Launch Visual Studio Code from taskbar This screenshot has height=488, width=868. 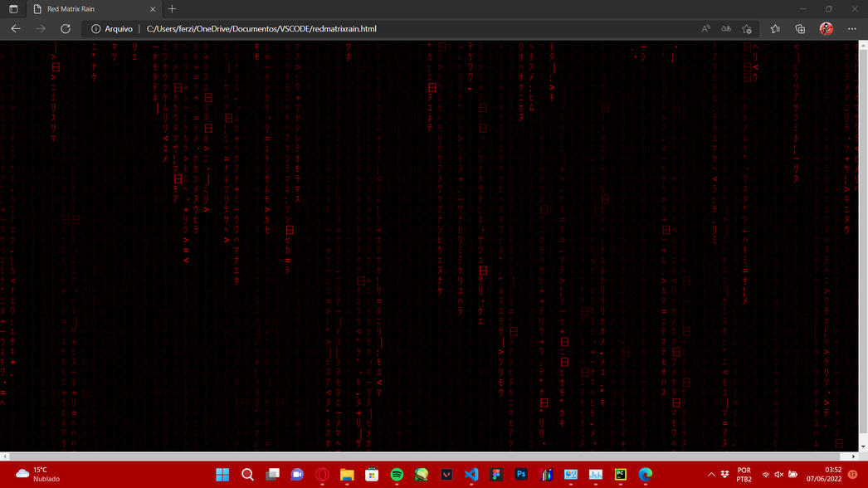point(471,475)
